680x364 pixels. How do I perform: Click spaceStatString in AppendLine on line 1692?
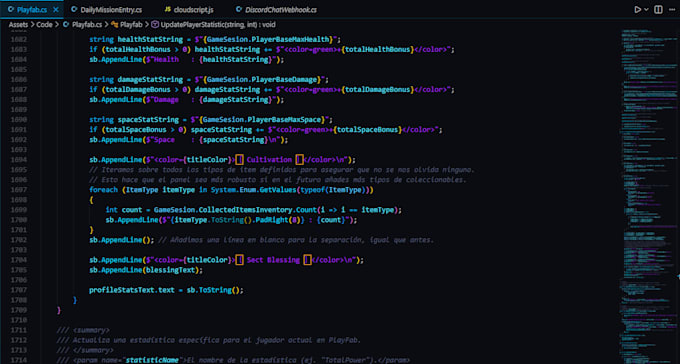234,140
